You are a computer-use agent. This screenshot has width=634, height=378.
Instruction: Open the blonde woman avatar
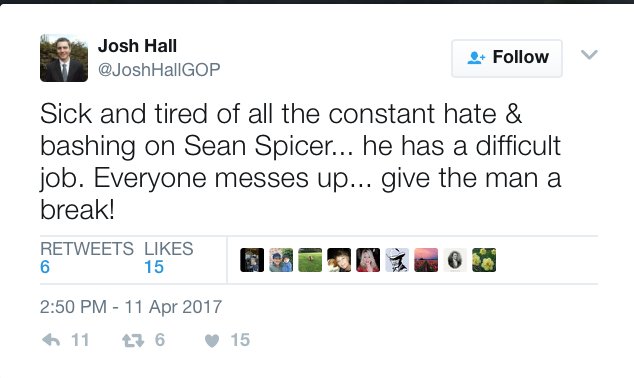pyautogui.click(x=368, y=260)
